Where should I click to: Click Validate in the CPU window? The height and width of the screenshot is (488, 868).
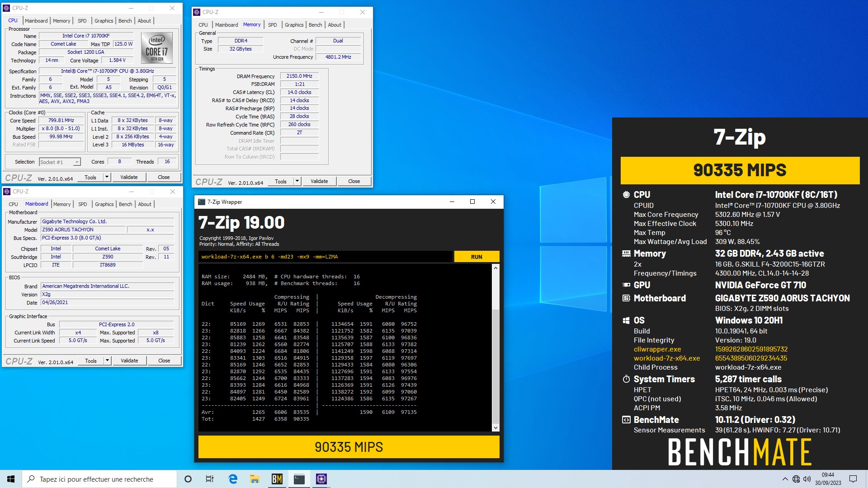coord(129,177)
